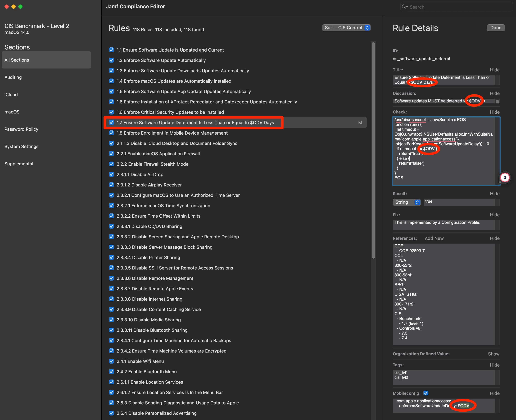Hide the Result field
This screenshot has height=420, width=516.
[495, 194]
